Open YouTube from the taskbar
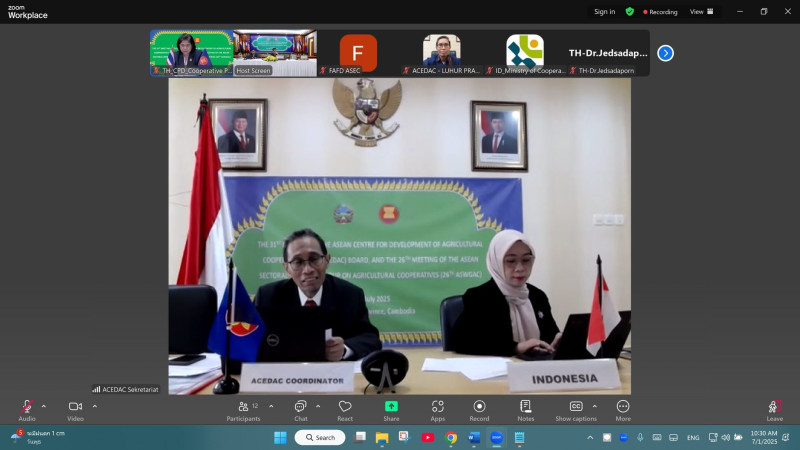 pyautogui.click(x=428, y=437)
